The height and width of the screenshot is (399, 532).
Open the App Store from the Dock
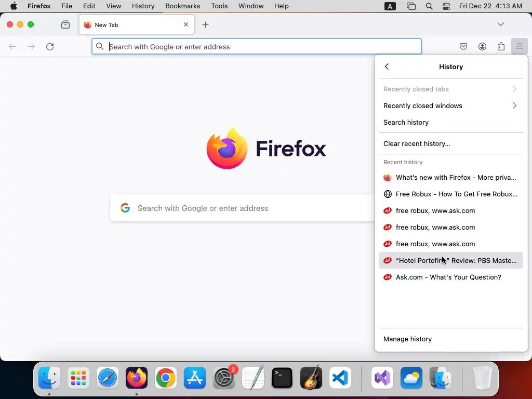click(195, 378)
